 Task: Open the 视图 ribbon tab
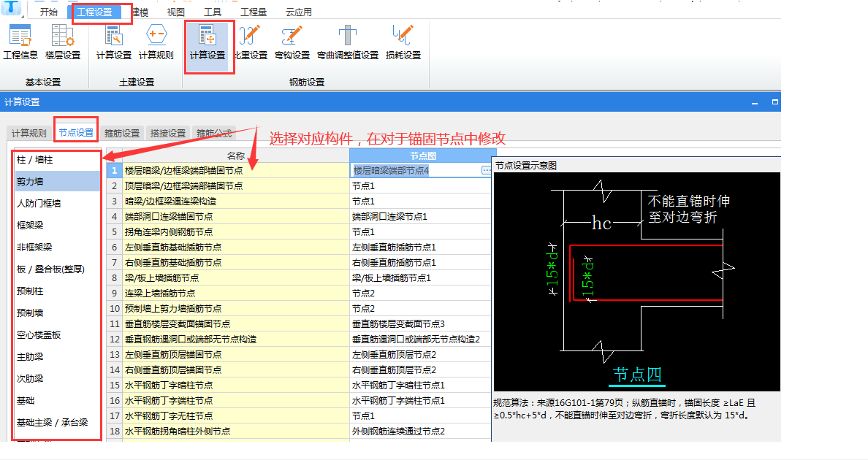point(175,12)
